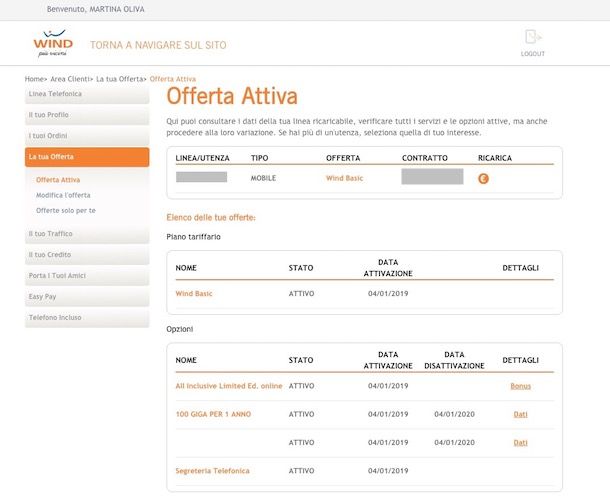Screen dimensions: 610x500
Task: Click ATTIVO status of Segreteria Telefonica
Action: [301, 471]
